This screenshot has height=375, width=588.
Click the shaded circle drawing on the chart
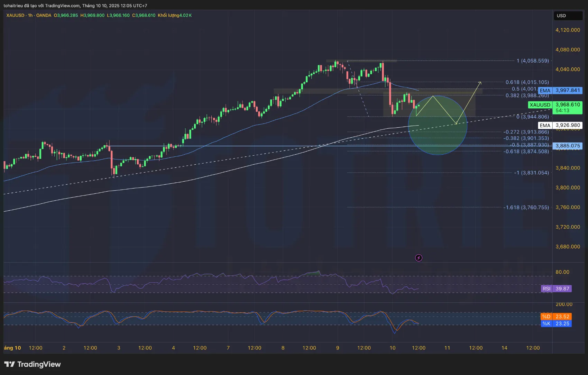tap(438, 125)
